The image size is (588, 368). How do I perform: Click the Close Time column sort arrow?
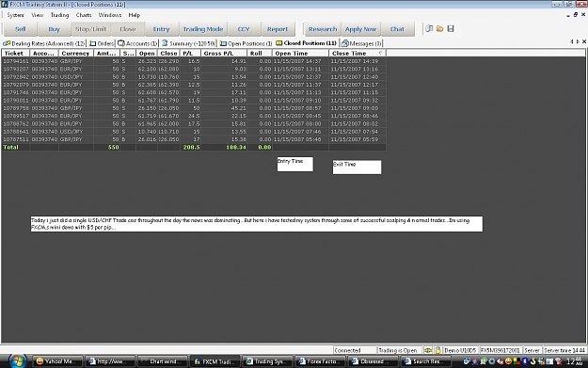(381, 53)
